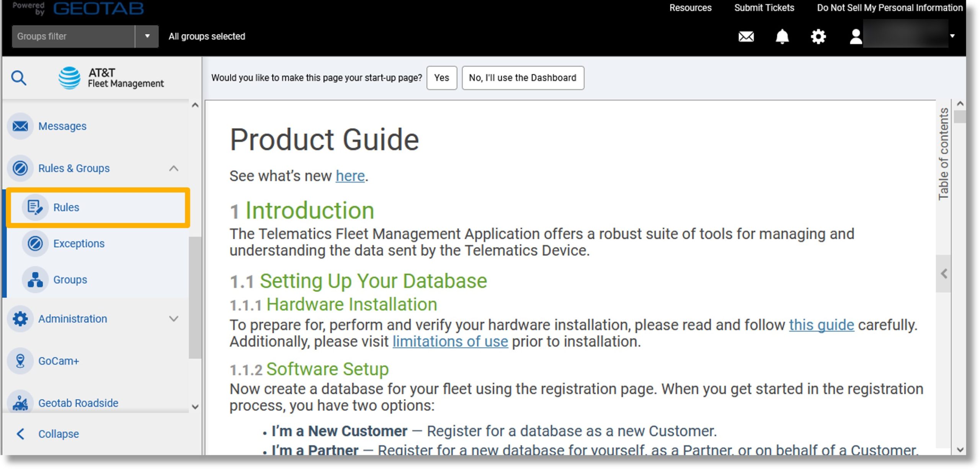Select the Rules icon in sidebar
Screen dimensions: 980x469
[x=34, y=207]
